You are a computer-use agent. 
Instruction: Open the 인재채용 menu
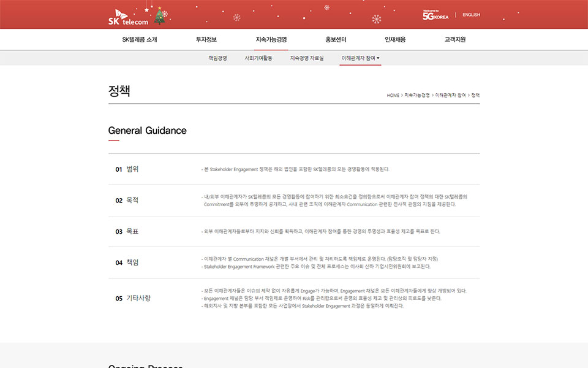395,39
